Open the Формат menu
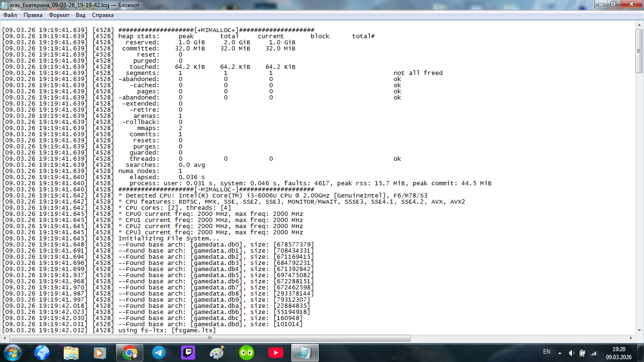This screenshot has height=362, width=644. (59, 15)
